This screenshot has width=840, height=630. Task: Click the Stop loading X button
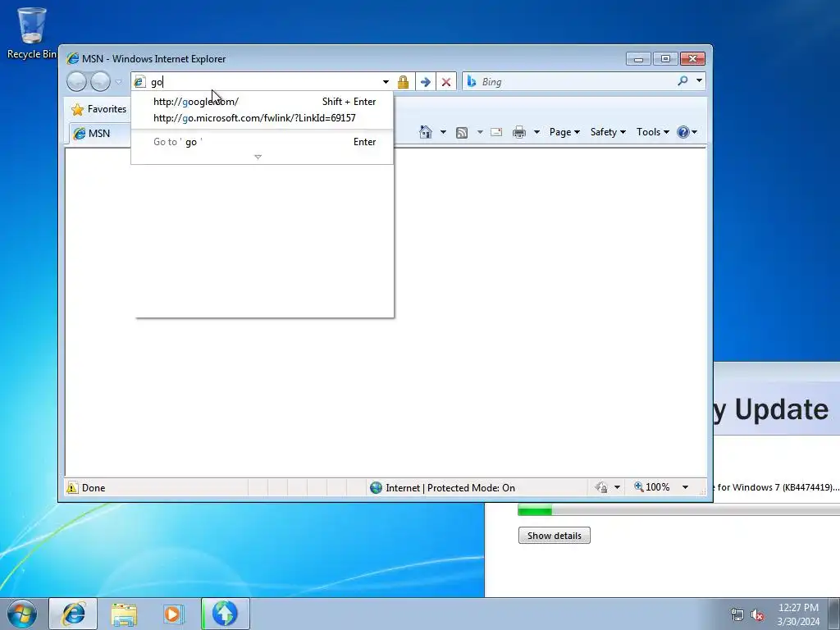pos(445,82)
